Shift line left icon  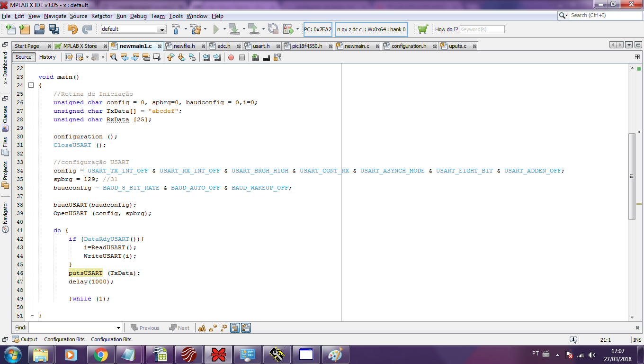point(206,57)
